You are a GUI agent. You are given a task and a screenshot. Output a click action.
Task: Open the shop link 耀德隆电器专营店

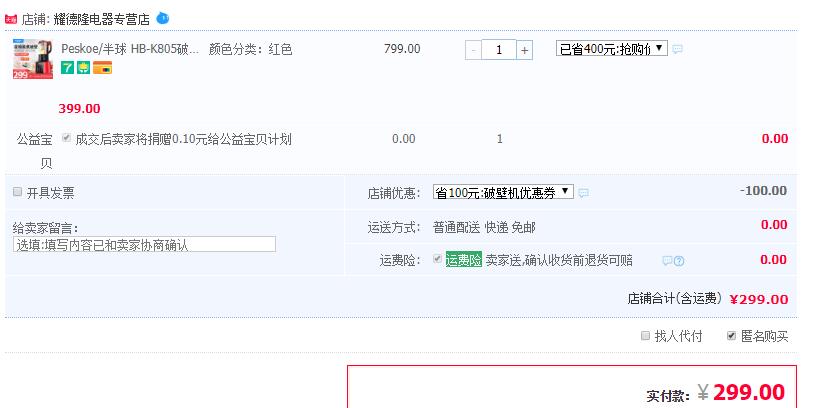pos(101,20)
